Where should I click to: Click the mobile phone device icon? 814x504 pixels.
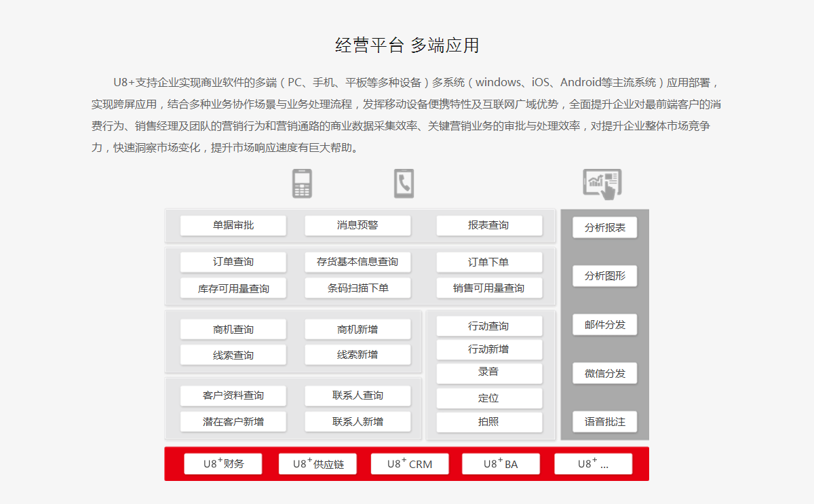coord(302,183)
